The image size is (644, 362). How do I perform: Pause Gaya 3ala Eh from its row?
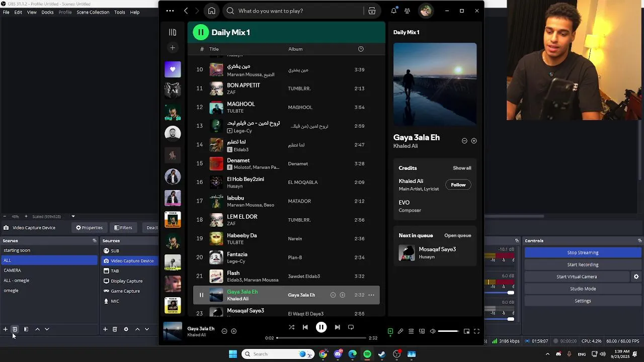[x=201, y=295]
